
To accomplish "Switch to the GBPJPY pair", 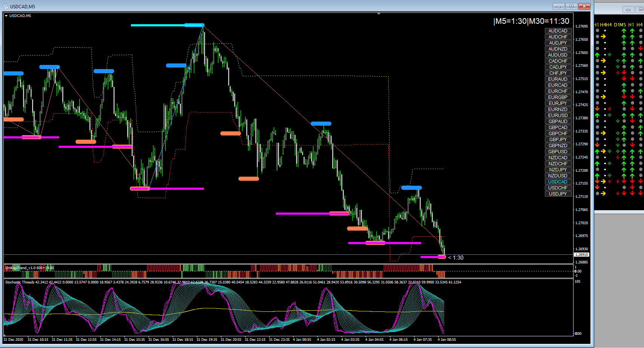I will pyautogui.click(x=558, y=140).
